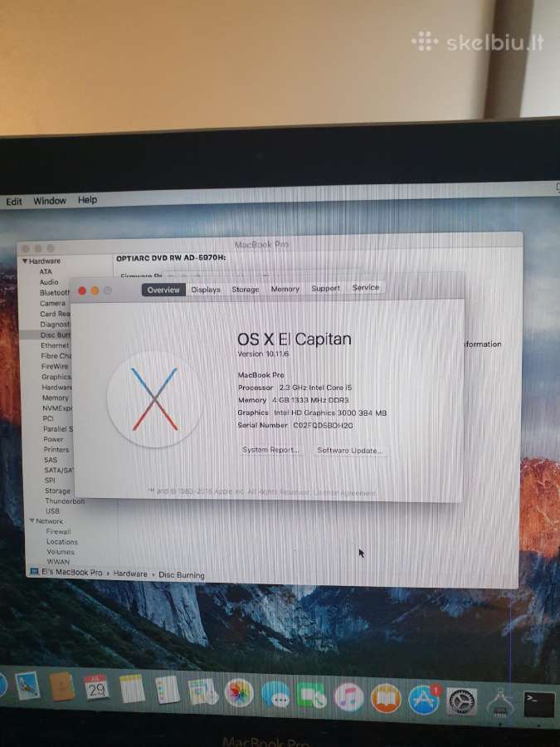Click El's MacBook Pro in path bar
Image resolution: width=560 pixels, height=747 pixels.
pyautogui.click(x=71, y=572)
